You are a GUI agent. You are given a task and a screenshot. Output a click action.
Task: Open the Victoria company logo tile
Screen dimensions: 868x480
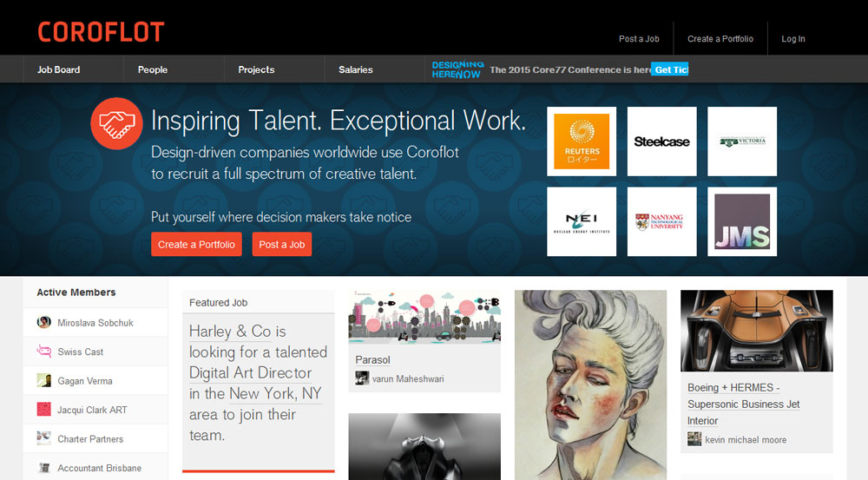[x=742, y=141]
